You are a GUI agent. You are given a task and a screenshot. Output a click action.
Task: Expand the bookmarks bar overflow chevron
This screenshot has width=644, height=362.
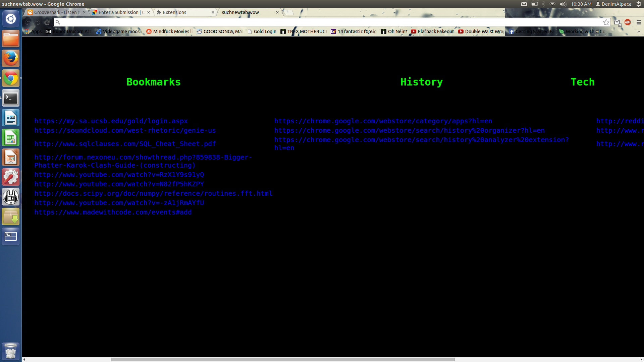click(x=638, y=32)
